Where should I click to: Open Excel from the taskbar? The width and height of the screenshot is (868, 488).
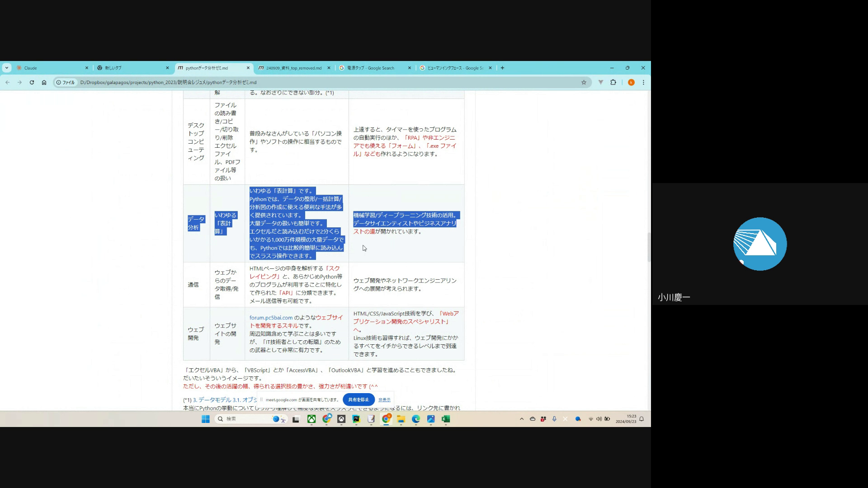point(446,419)
